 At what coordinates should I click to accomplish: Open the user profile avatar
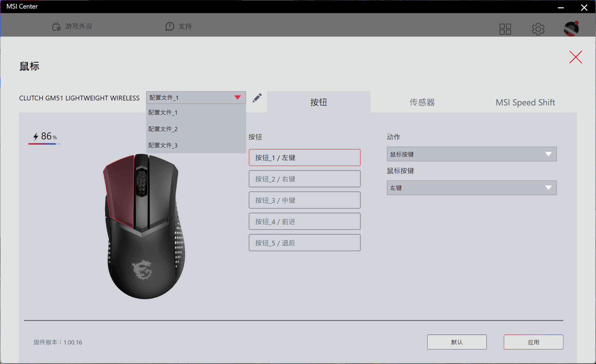(571, 29)
